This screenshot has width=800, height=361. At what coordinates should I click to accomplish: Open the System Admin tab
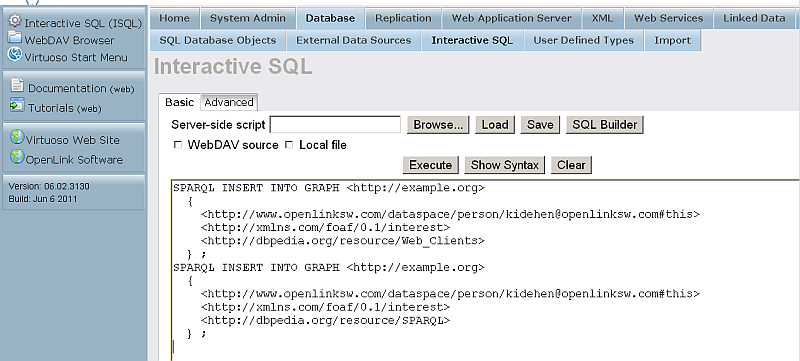coord(247,18)
